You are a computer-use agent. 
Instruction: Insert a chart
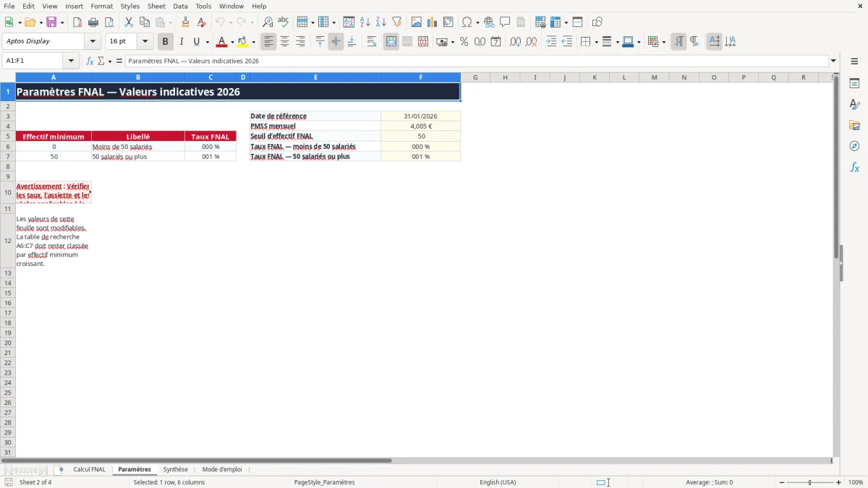click(x=433, y=22)
